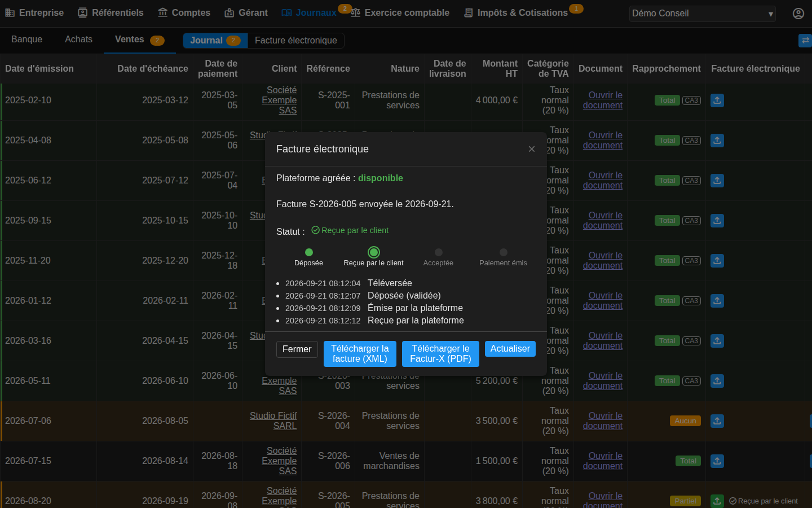Open the Entreprise menu

click(x=34, y=12)
